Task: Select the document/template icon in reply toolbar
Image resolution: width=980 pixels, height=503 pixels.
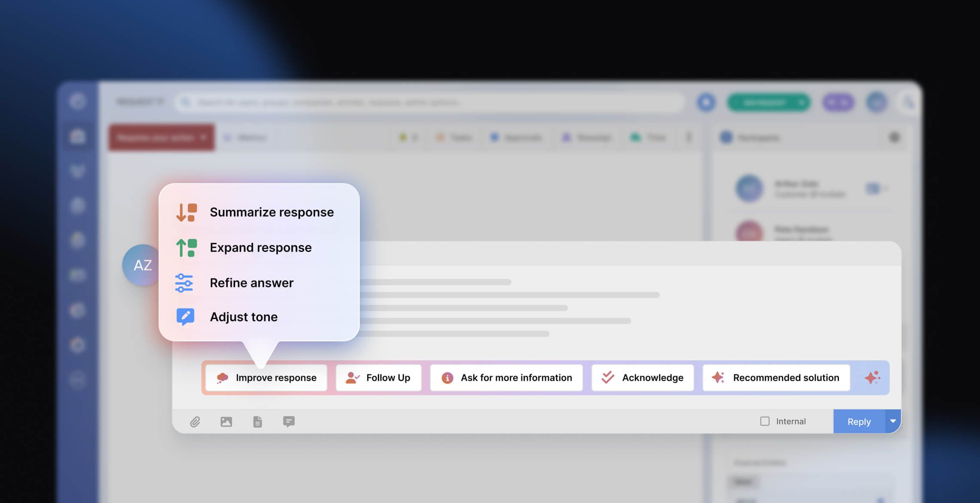Action: (x=257, y=422)
